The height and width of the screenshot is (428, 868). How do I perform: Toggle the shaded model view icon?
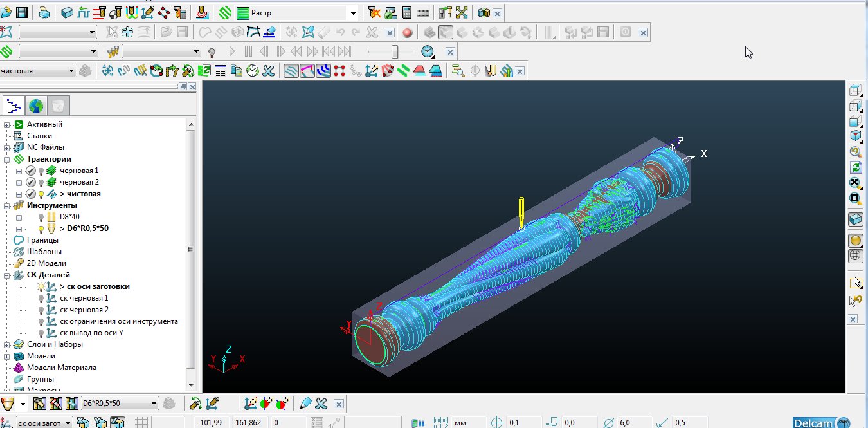coord(855,240)
